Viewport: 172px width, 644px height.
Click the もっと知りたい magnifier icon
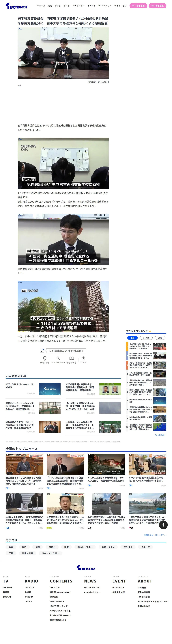pyautogui.click(x=58, y=358)
